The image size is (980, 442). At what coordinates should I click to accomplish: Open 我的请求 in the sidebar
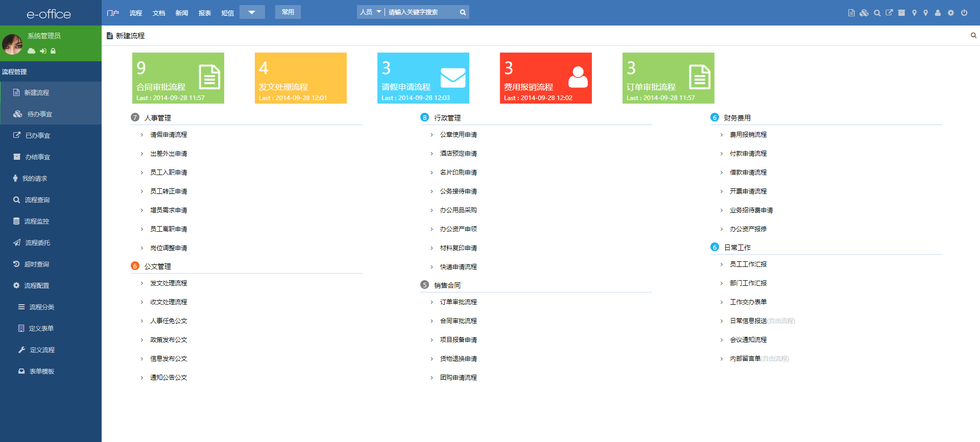point(51,178)
